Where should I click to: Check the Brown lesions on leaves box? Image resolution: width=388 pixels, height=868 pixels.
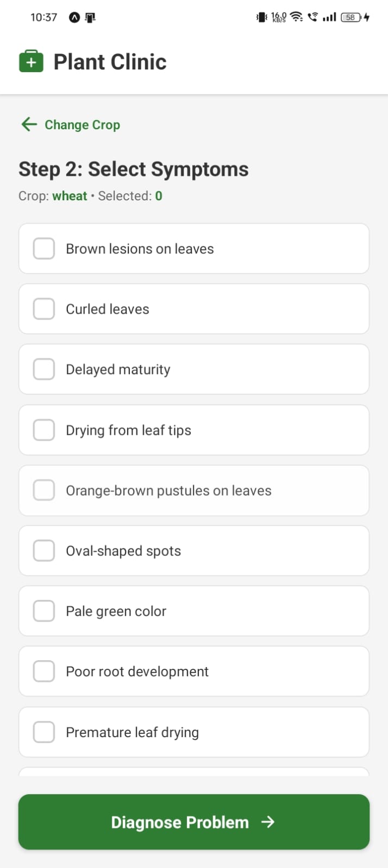click(44, 249)
